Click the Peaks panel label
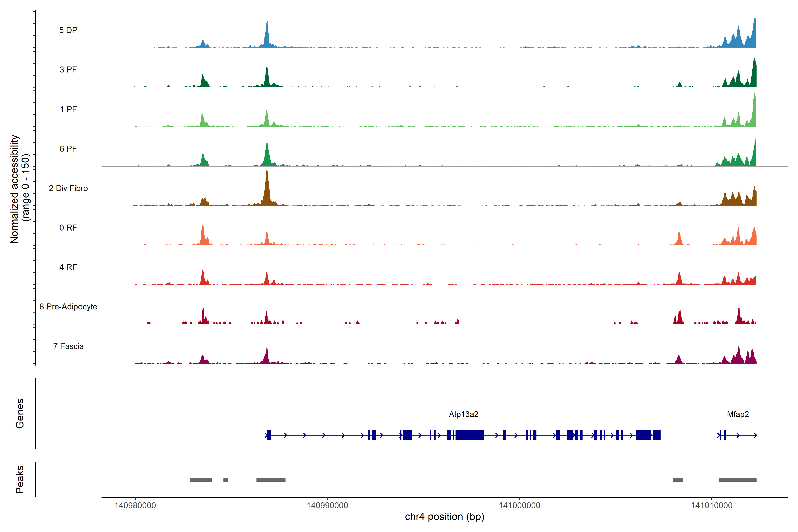This screenshot has height=532, width=798. pos(20,479)
